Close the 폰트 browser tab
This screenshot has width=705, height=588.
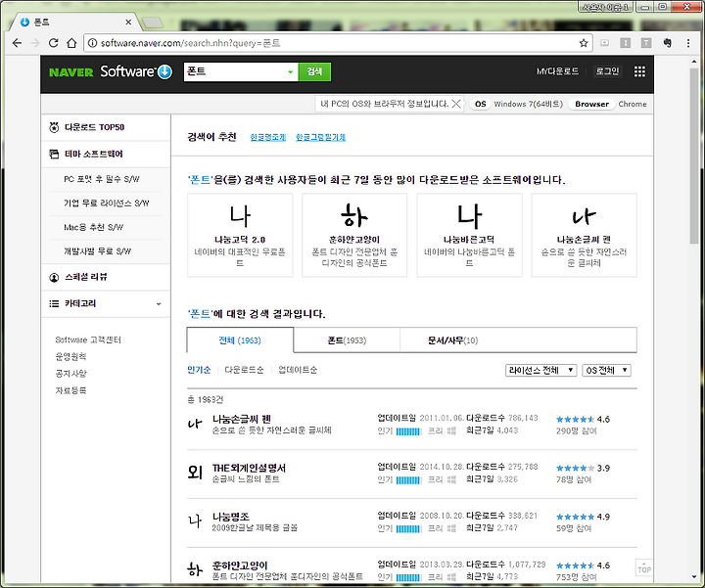(128, 22)
